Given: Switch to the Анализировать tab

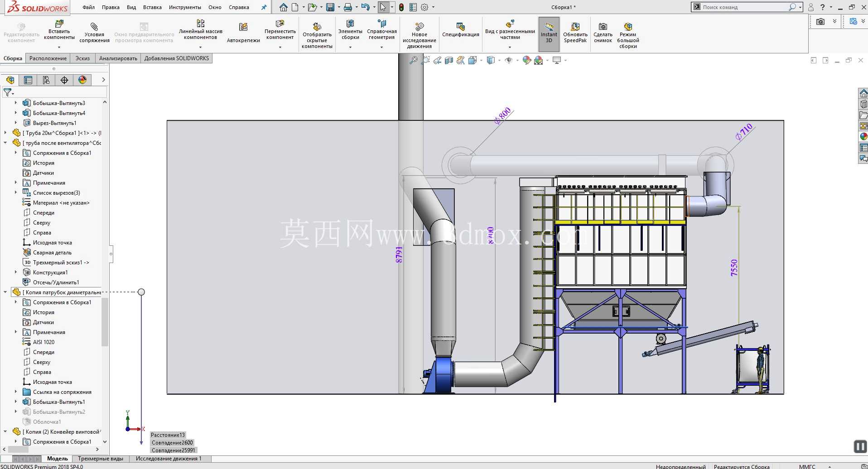Looking at the screenshot, I should (118, 58).
